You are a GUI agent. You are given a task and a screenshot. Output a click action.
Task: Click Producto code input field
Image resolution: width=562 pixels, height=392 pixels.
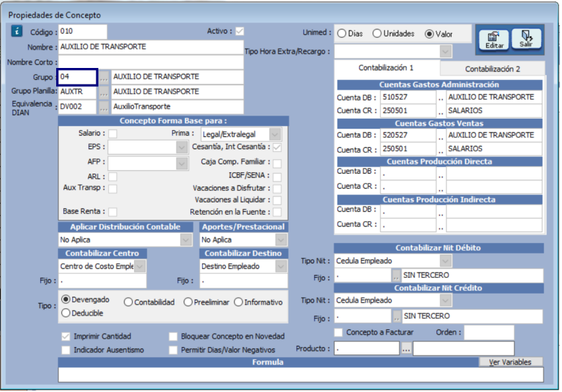(367, 348)
